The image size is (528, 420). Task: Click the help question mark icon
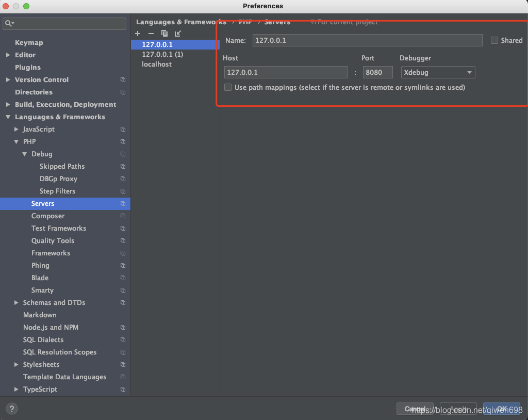11,408
